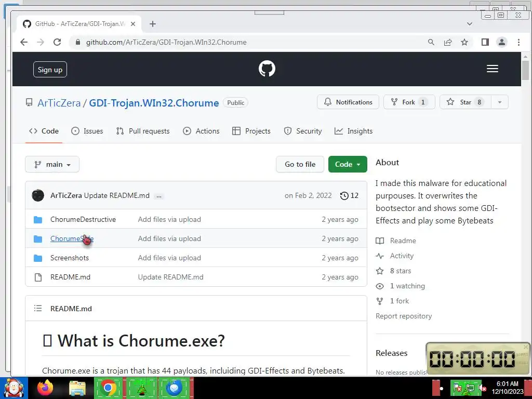Open the Chrome three-dot menu
This screenshot has width=532, height=399.
coord(518,42)
